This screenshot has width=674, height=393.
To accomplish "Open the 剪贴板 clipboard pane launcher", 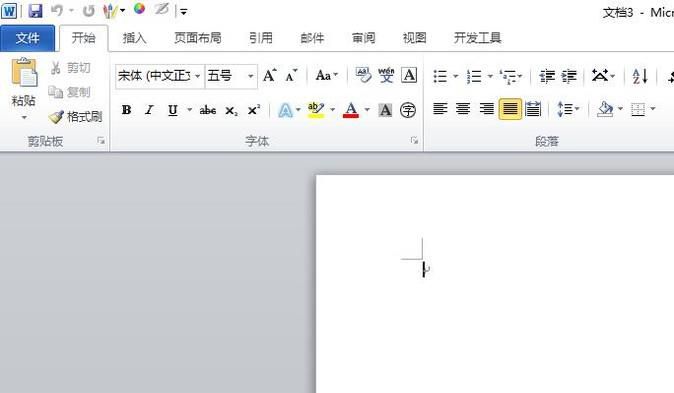I will click(101, 140).
